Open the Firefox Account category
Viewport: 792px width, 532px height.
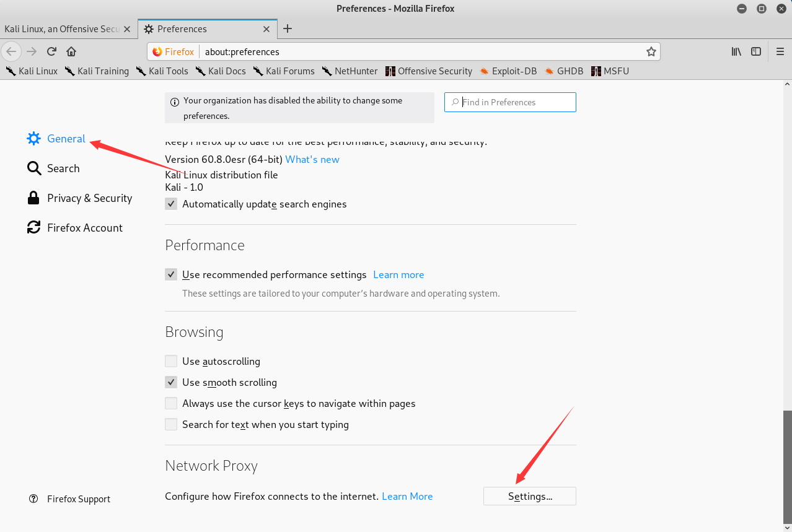coord(74,228)
